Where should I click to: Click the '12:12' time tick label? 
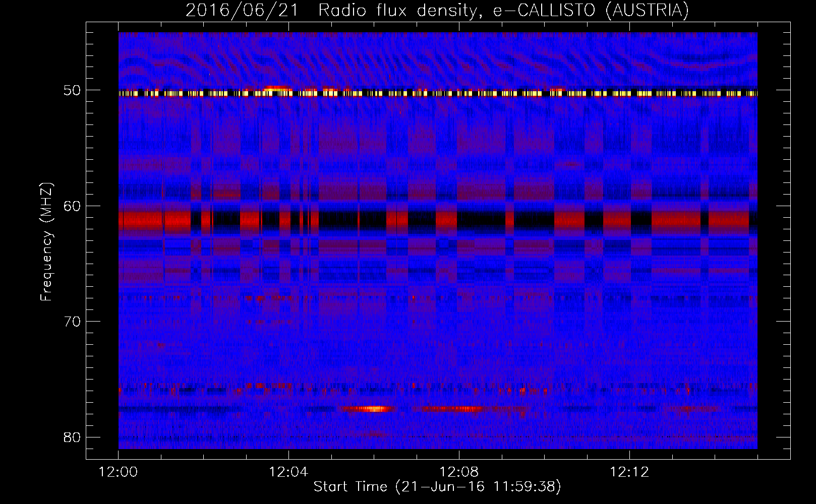[629, 472]
